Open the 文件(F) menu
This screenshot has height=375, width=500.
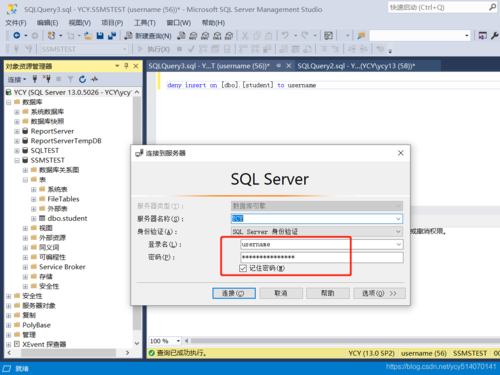tap(15, 23)
